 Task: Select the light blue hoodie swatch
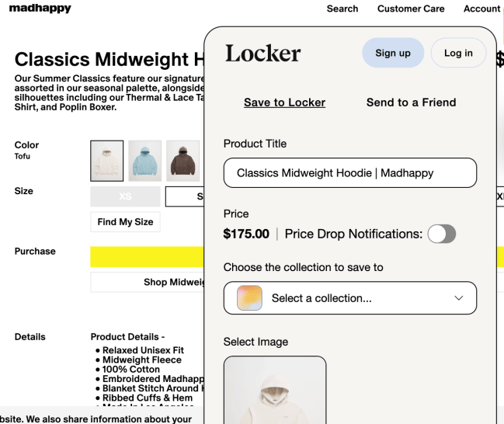click(145, 161)
